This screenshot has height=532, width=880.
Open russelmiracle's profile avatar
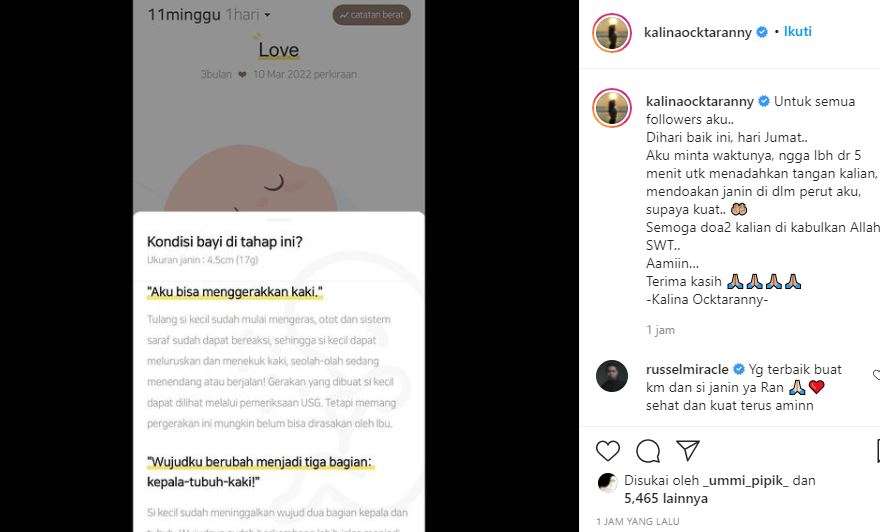[x=612, y=375]
